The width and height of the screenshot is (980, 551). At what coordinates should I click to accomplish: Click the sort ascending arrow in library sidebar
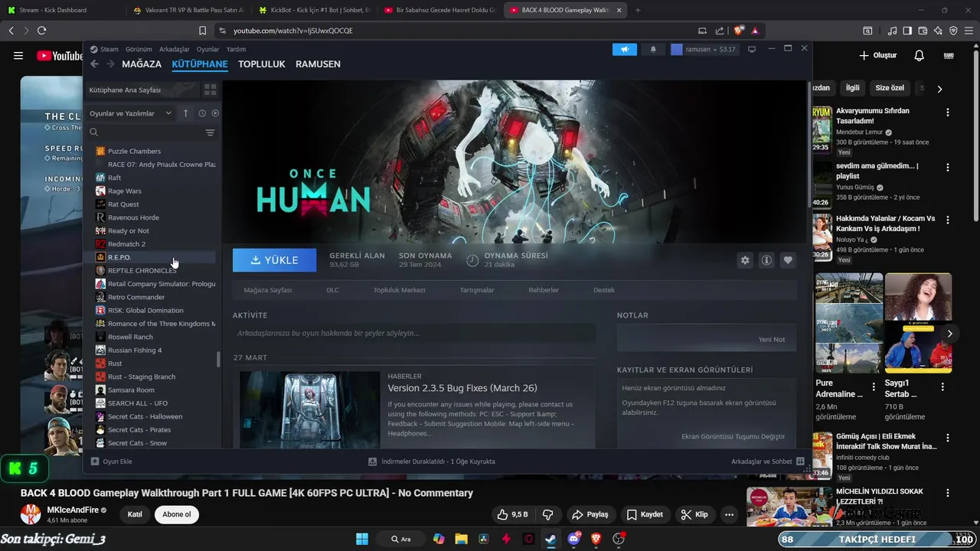(x=185, y=113)
